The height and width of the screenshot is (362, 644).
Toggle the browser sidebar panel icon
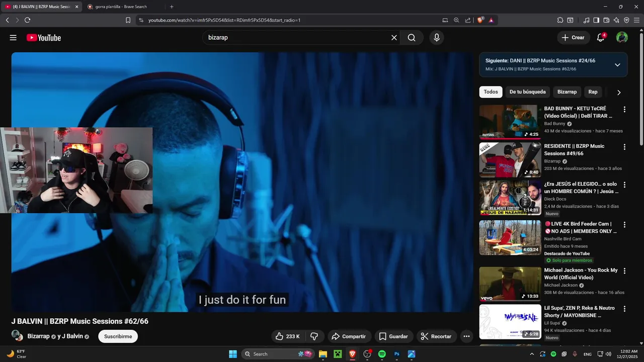(596, 20)
